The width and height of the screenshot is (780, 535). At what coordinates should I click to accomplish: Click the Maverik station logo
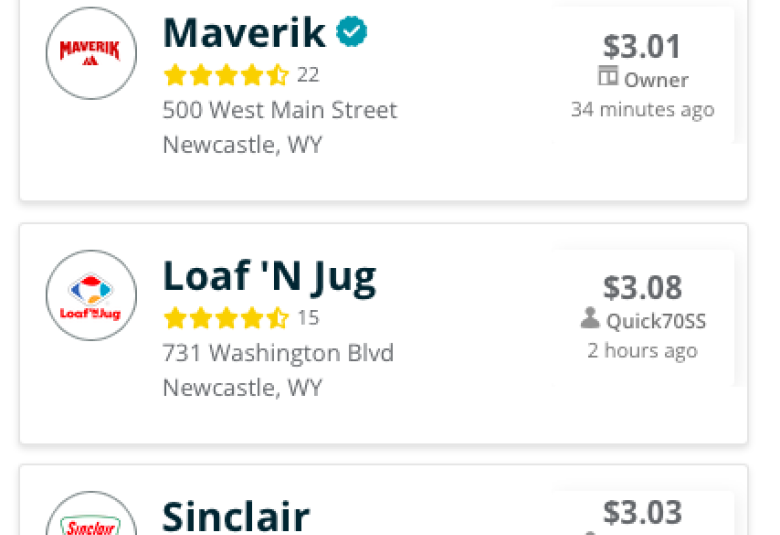[92, 53]
